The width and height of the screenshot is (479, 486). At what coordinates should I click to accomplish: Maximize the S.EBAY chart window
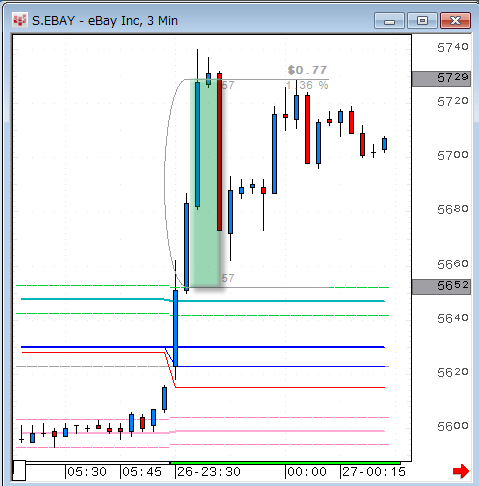422,21
